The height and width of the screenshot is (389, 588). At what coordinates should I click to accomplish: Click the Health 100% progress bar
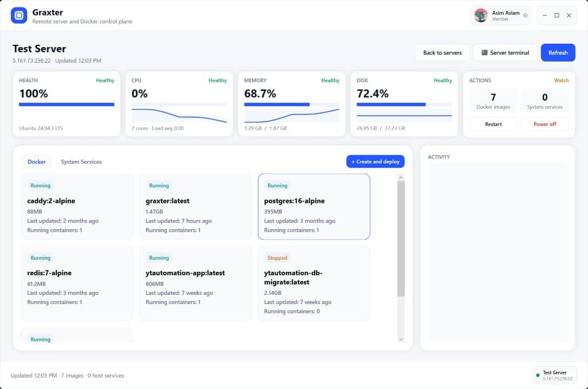tap(67, 105)
